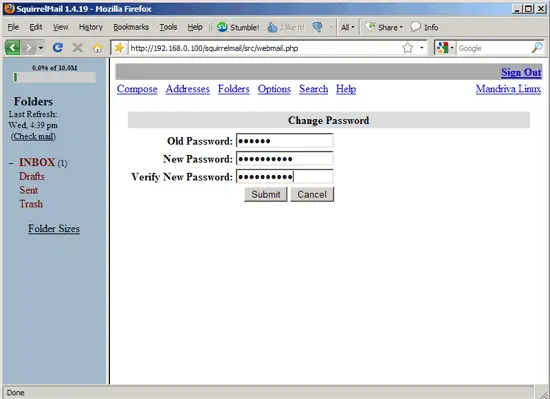Open the address bar history dropdown
The height and width of the screenshot is (399, 550).
click(x=422, y=48)
